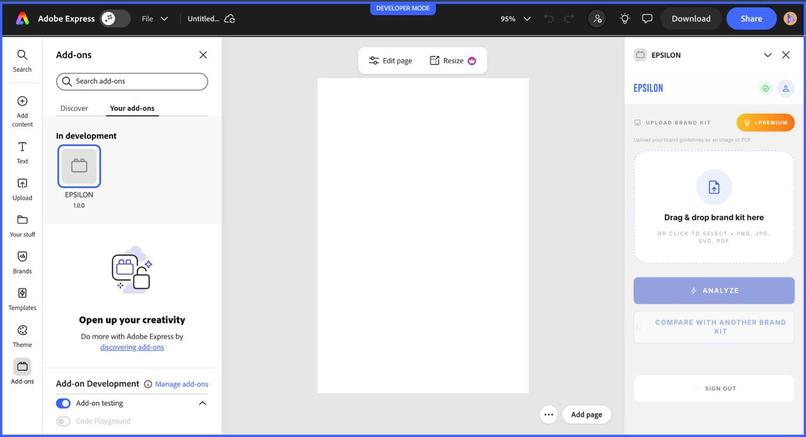Click the In development heading
Viewport: 806px width, 437px height.
pyautogui.click(x=86, y=136)
